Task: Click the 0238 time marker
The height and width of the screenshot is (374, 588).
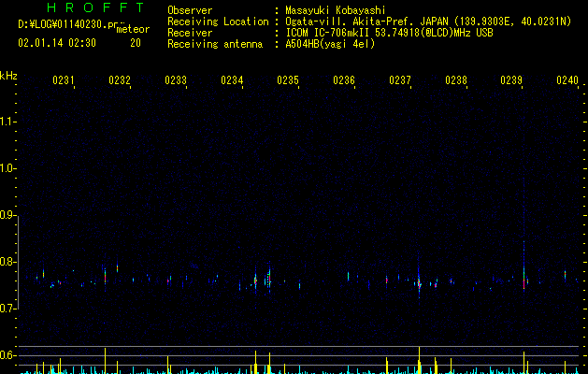Action: 456,79
